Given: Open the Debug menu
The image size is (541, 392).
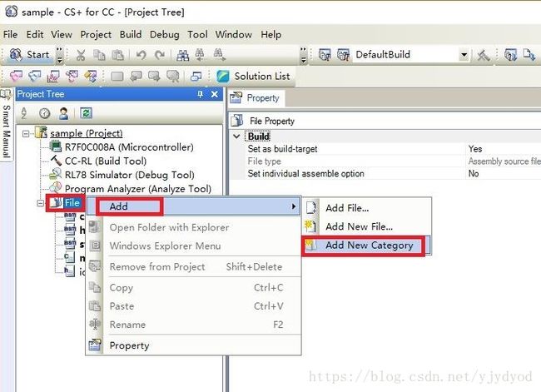Looking at the screenshot, I should (x=165, y=34).
